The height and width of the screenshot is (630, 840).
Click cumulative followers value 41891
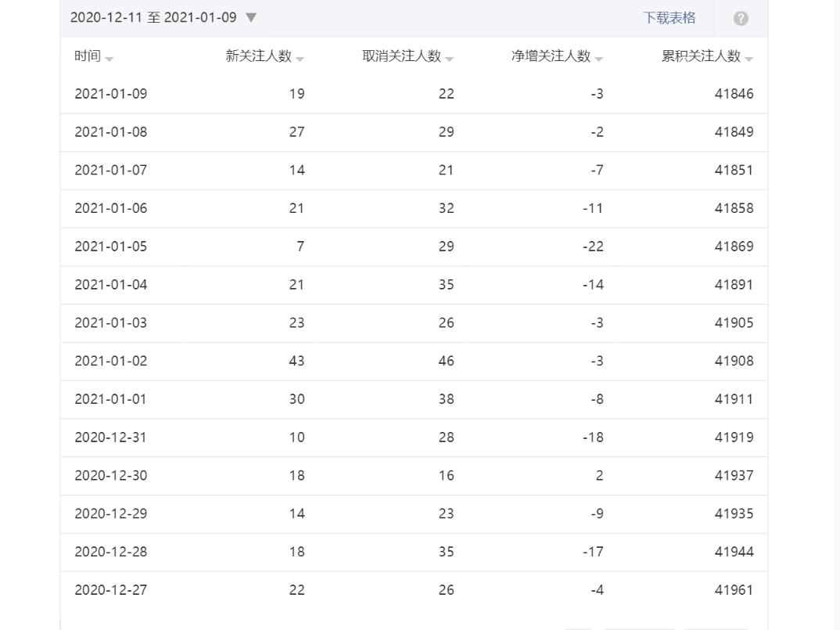click(734, 285)
